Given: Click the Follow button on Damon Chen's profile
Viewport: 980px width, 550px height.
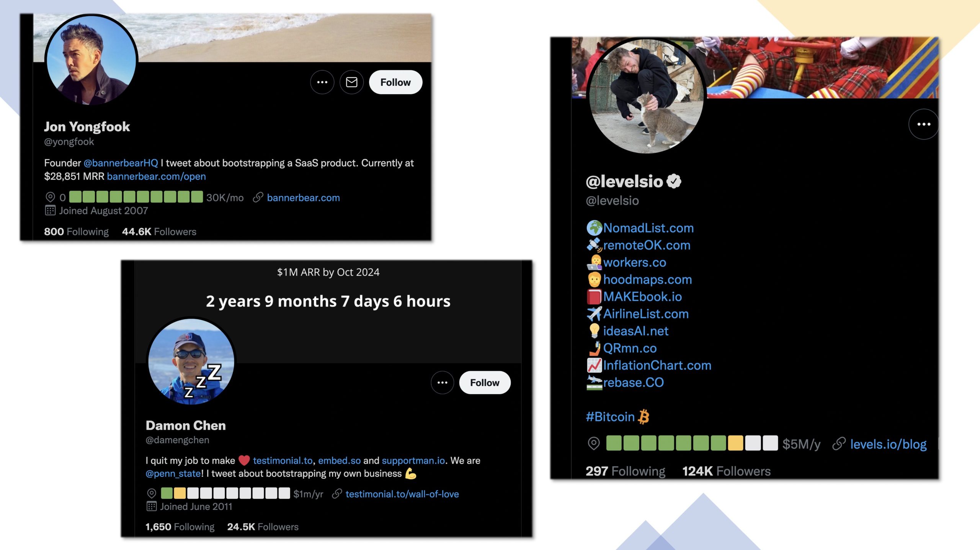Looking at the screenshot, I should click(x=485, y=382).
